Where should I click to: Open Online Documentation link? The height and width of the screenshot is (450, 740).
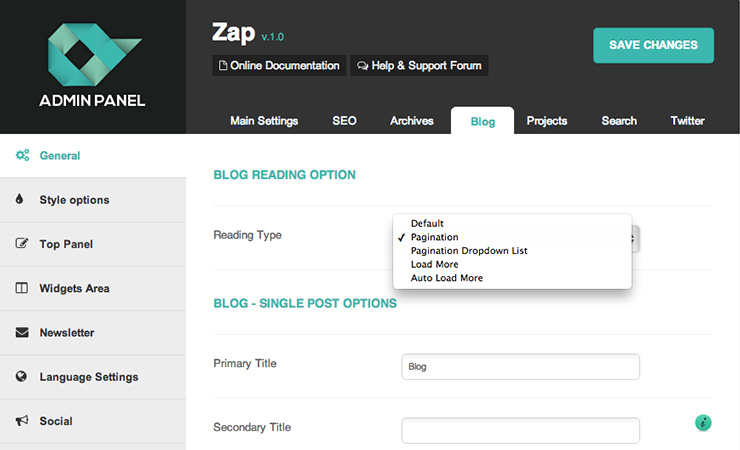[x=279, y=66]
